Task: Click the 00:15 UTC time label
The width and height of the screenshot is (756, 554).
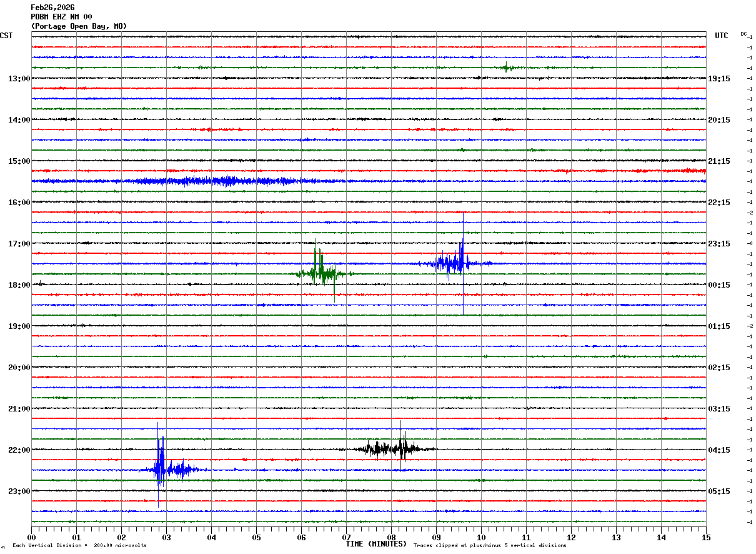Action: (x=719, y=285)
